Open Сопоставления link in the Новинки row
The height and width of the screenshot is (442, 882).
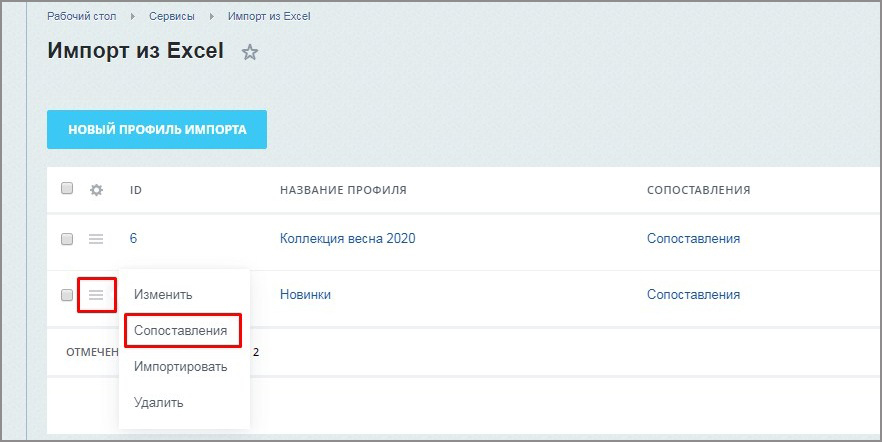693,295
